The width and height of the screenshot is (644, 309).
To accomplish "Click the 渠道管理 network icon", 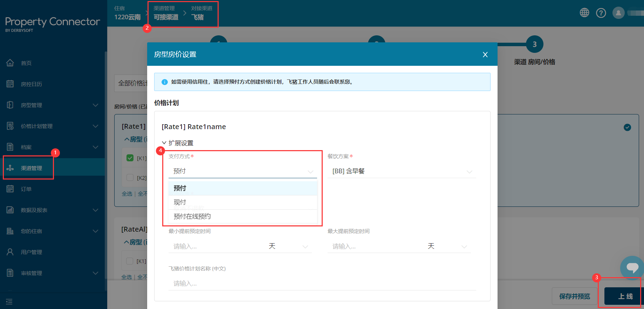I will [10, 168].
